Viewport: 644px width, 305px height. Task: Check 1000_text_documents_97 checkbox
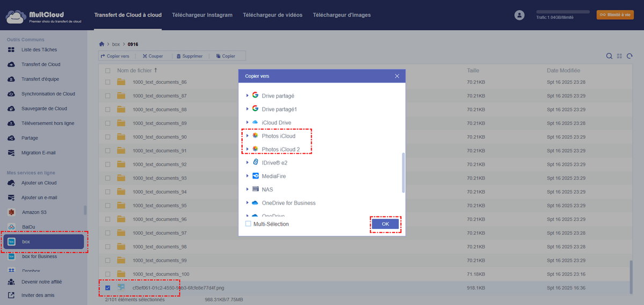108,233
